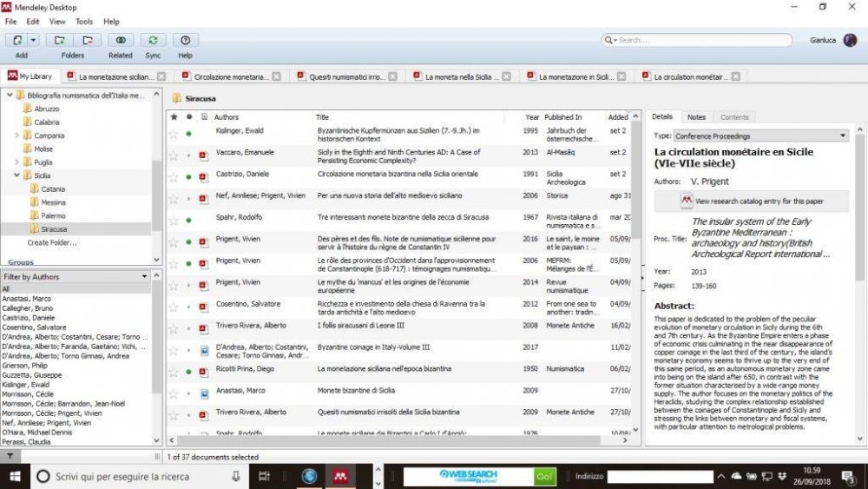
Task: Toggle favorite star for Spahr, Rodolfo row
Action: pyautogui.click(x=174, y=221)
